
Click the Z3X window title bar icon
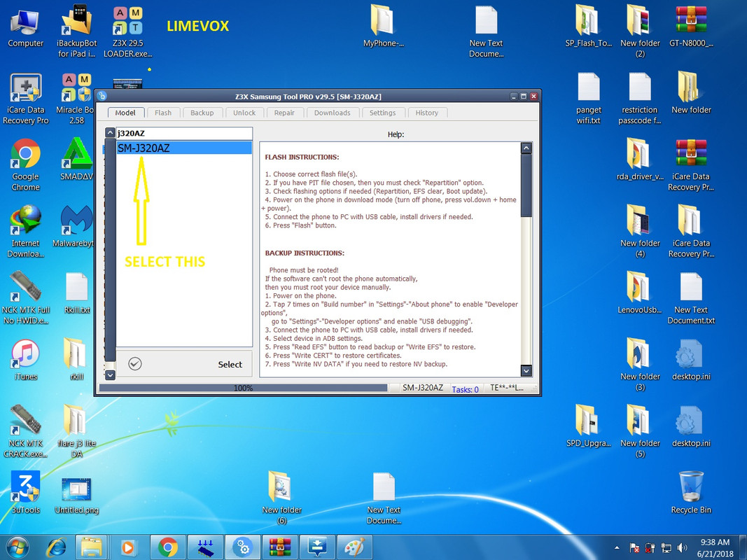pyautogui.click(x=102, y=96)
